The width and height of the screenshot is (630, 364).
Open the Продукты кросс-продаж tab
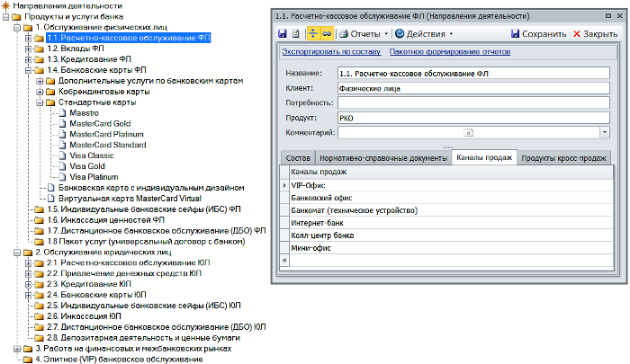coord(564,157)
